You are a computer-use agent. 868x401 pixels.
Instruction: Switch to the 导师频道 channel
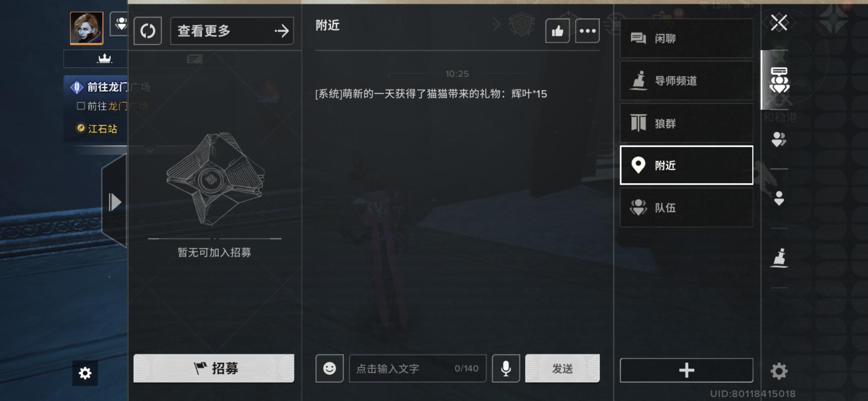(687, 81)
